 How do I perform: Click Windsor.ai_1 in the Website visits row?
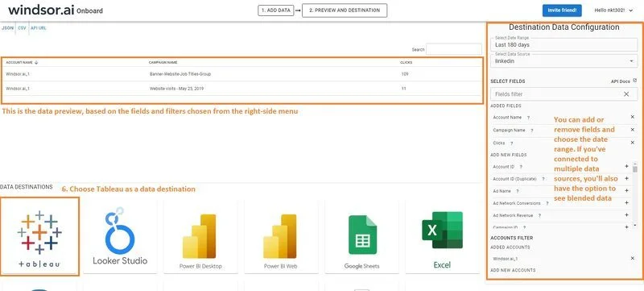click(18, 89)
